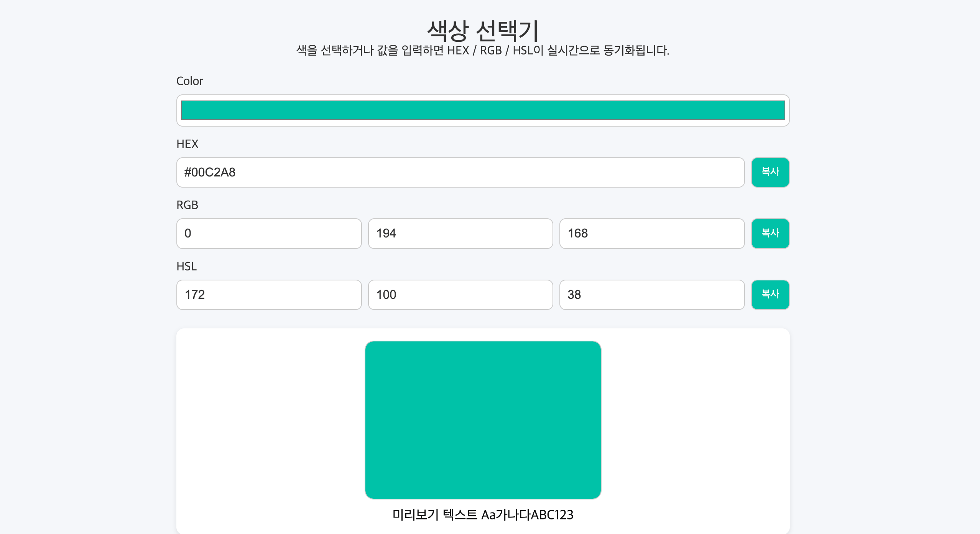Click the RGB copy button
This screenshot has height=534, width=980.
click(771, 233)
